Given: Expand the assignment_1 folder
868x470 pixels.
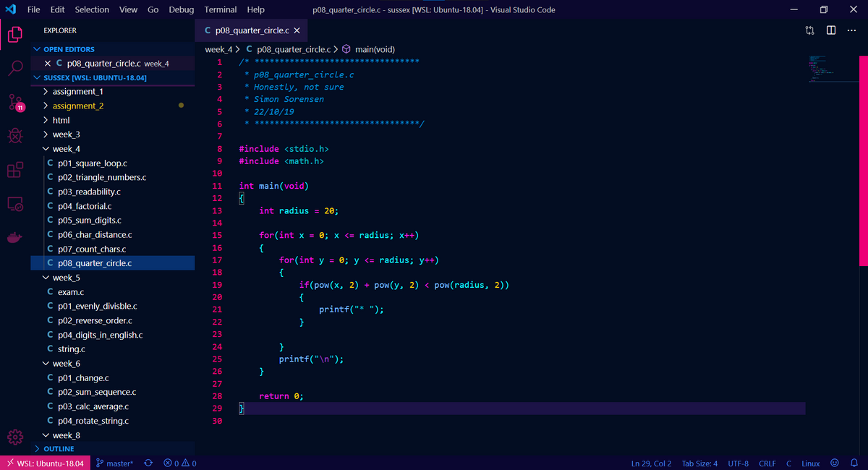Looking at the screenshot, I should pyautogui.click(x=77, y=92).
